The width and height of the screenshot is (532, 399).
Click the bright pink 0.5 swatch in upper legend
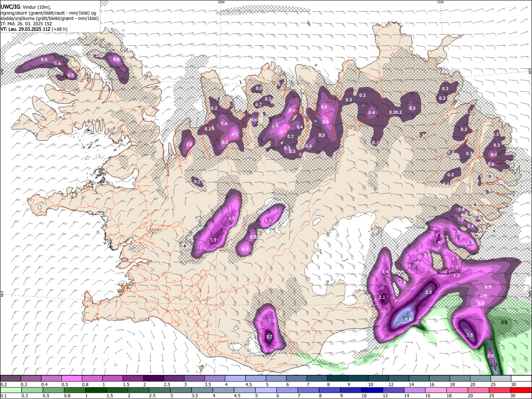coord(72,378)
